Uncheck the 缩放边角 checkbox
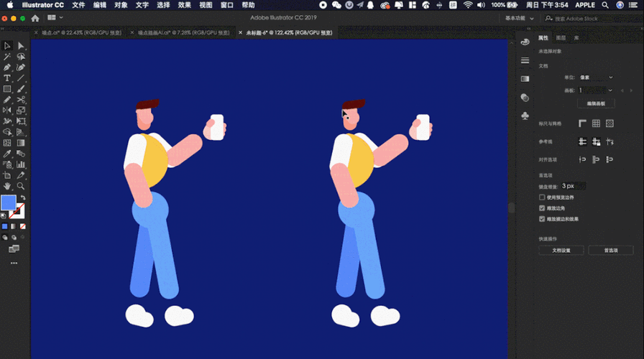Image resolution: width=644 pixels, height=359 pixels. 542,208
